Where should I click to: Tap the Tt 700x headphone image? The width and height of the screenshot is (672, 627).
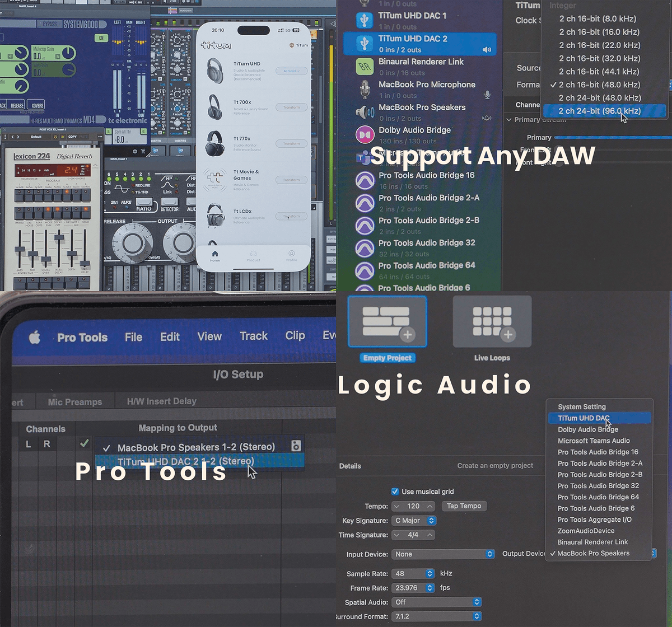click(216, 107)
